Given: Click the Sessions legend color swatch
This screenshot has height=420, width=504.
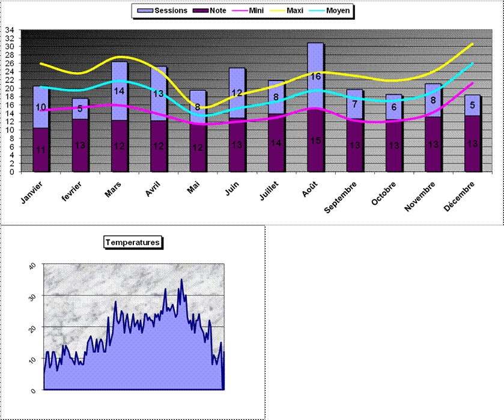Looking at the screenshot, I should [145, 11].
